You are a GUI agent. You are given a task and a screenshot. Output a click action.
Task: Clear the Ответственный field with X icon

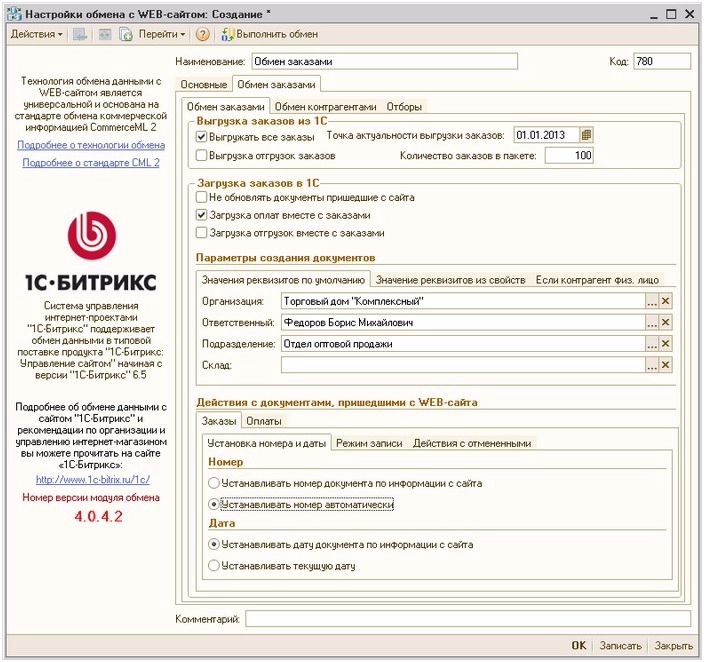click(666, 322)
